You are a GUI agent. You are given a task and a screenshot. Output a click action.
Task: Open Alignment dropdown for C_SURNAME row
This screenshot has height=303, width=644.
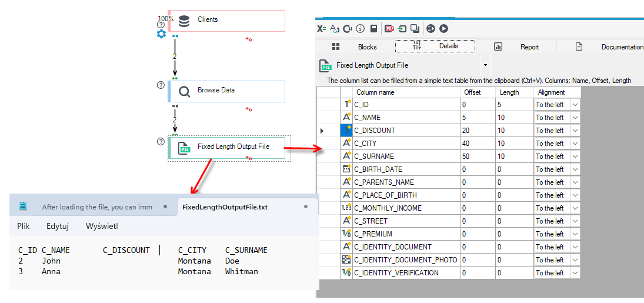[575, 157]
